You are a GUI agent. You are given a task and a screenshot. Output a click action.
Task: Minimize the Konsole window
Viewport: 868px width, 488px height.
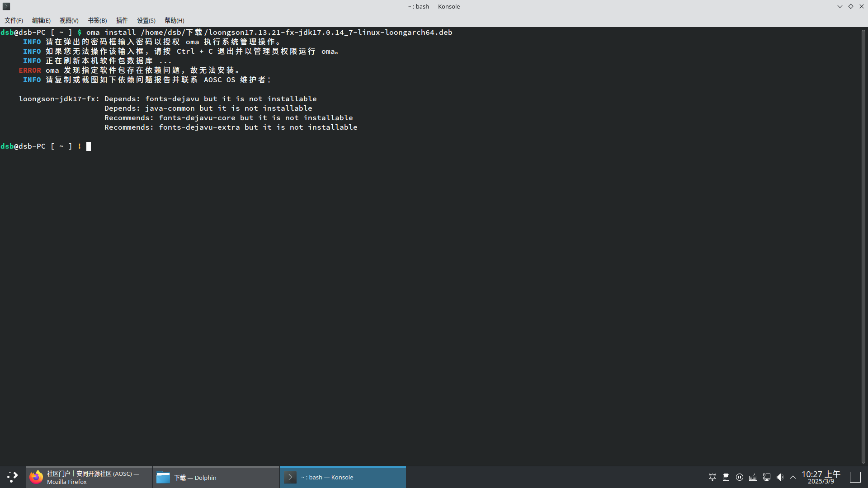coord(840,6)
